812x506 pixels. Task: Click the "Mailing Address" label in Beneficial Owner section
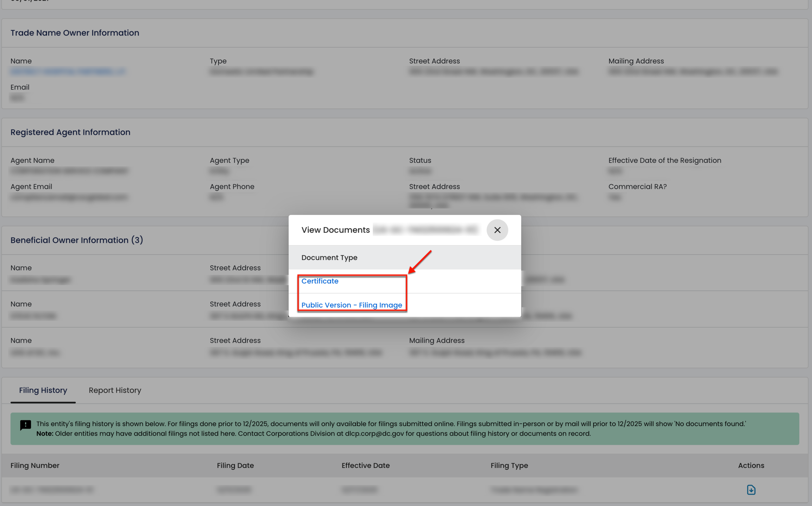(x=437, y=340)
